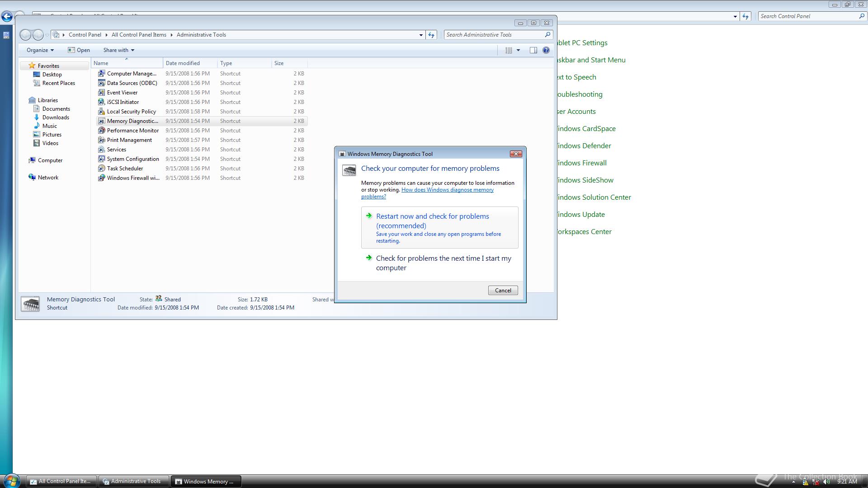Select the Services gear icon
The image size is (868, 488).
[102, 149]
